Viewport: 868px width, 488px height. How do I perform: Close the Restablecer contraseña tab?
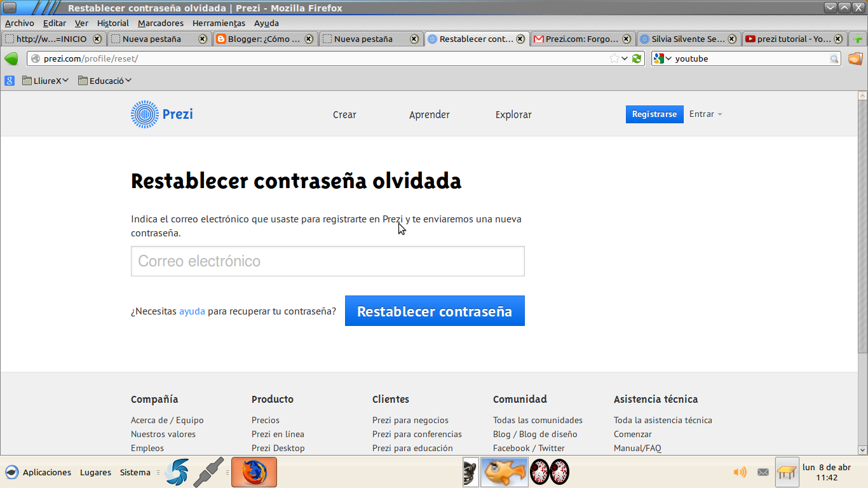pos(520,39)
